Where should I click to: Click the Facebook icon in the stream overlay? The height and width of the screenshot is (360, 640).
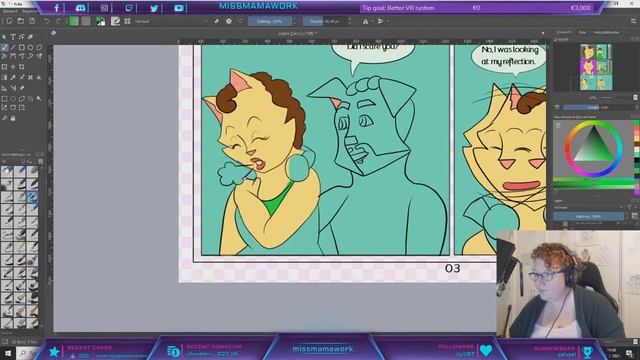click(56, 7)
